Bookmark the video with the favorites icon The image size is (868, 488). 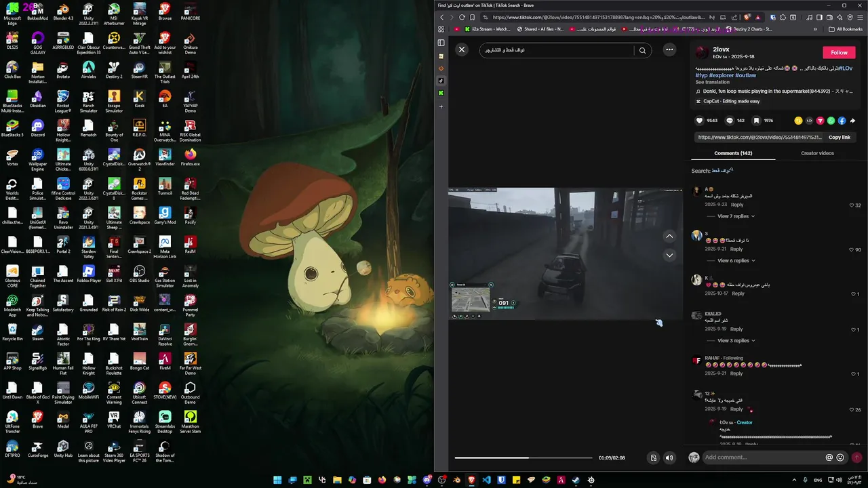click(757, 121)
